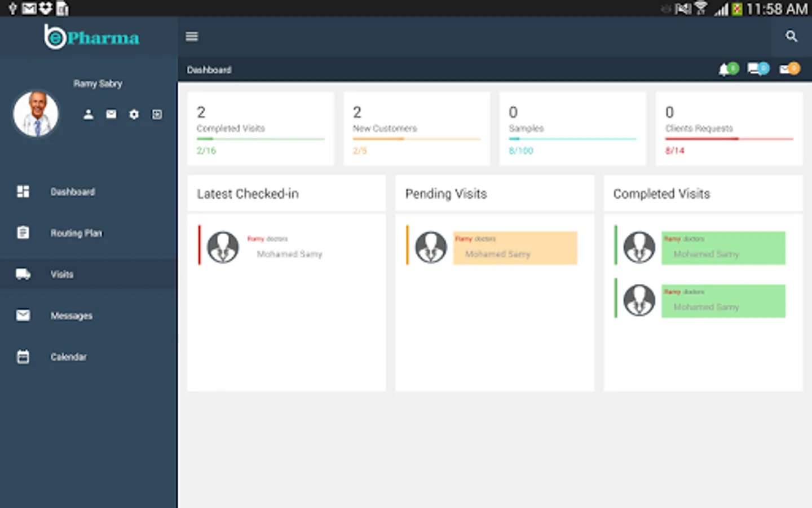Click Mohamed Samy in Latest Checked-in
The width and height of the screenshot is (812, 508).
290,255
